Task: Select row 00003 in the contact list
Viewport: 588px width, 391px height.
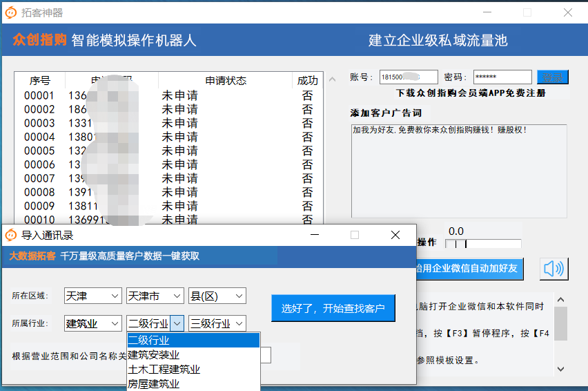Action: (169, 123)
